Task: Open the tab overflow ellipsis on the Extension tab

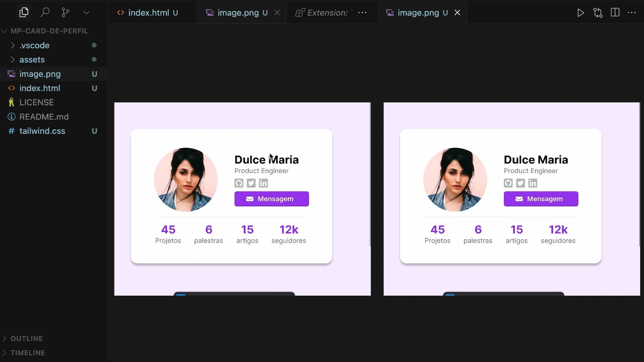Action: pyautogui.click(x=362, y=13)
